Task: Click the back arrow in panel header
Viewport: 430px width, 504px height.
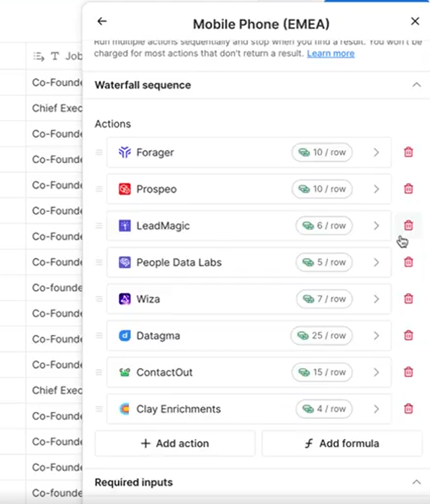Action: click(102, 22)
